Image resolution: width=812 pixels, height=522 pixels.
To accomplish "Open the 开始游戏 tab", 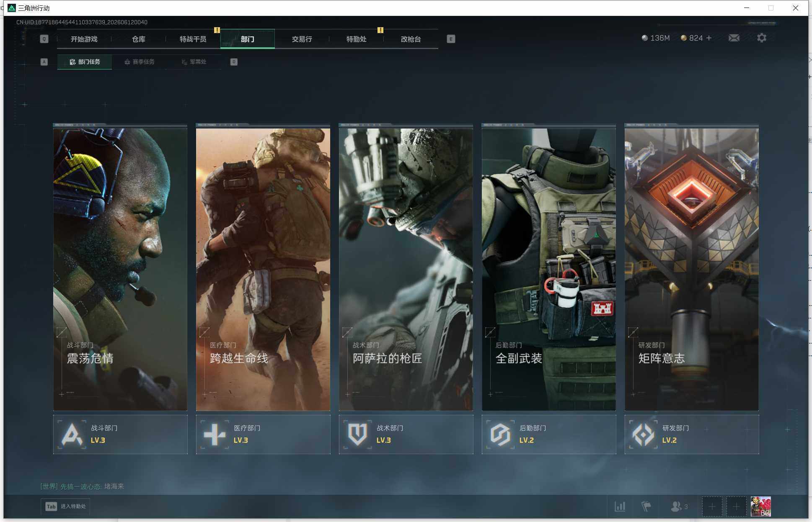I will point(84,39).
